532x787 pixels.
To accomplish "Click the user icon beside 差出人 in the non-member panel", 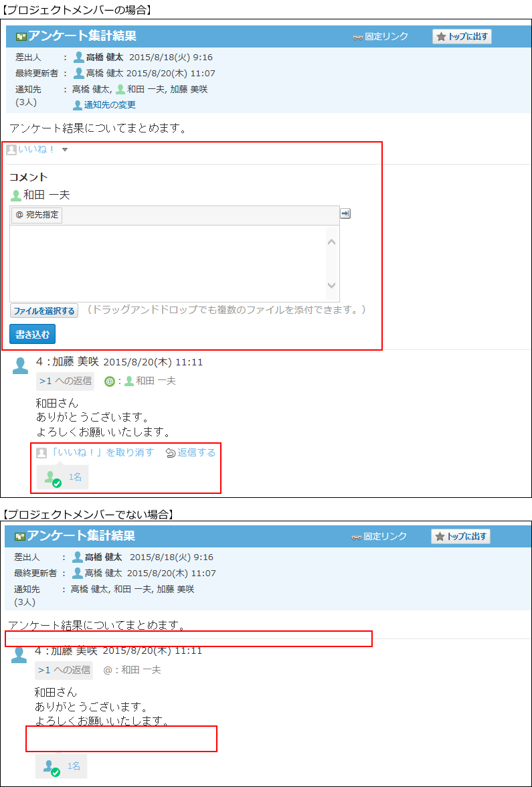I will point(78,557).
